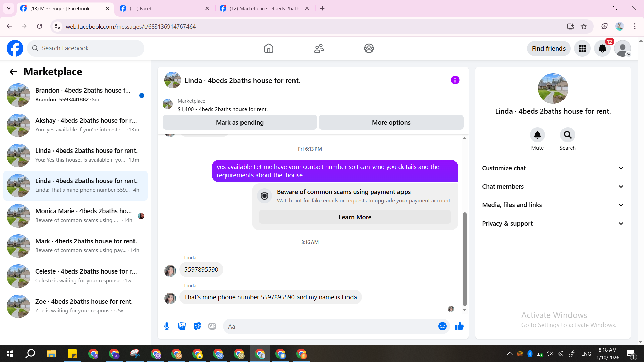This screenshot has height=362, width=644.
Task: Open the emoji picker in message box
Action: tap(442, 326)
